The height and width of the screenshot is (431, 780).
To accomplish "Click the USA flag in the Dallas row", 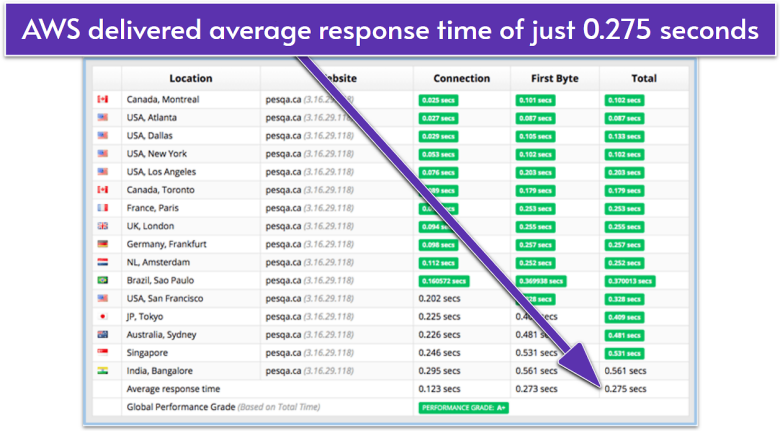I will [x=102, y=135].
